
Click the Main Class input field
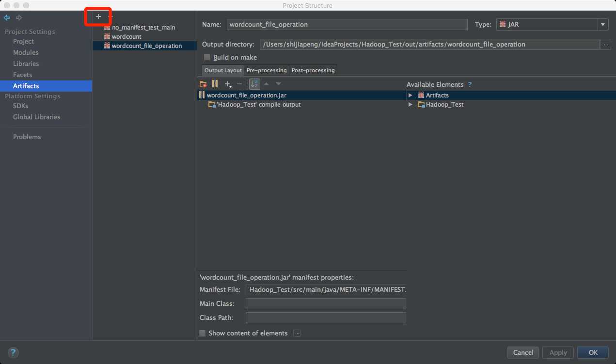[x=326, y=303]
